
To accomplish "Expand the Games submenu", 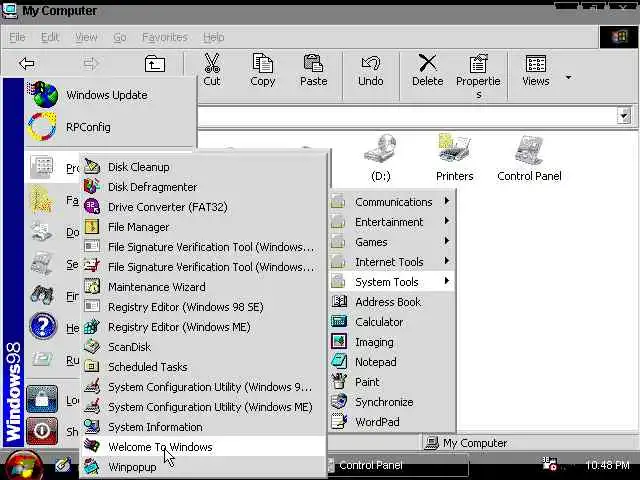I will click(391, 242).
